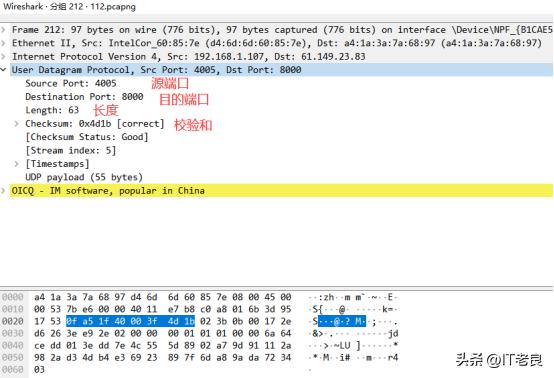Viewport: 554px width, 378px height.
Task: Click ASCII text 'r4' in row 0050
Action: click(x=393, y=358)
